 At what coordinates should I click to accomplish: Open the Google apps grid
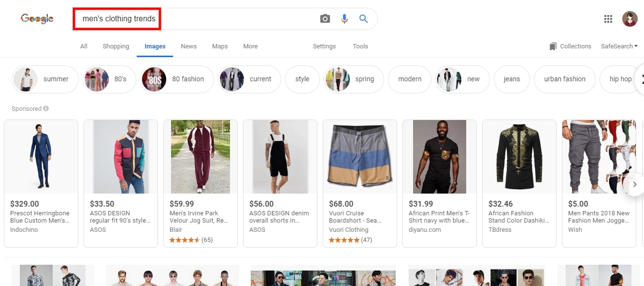point(608,19)
